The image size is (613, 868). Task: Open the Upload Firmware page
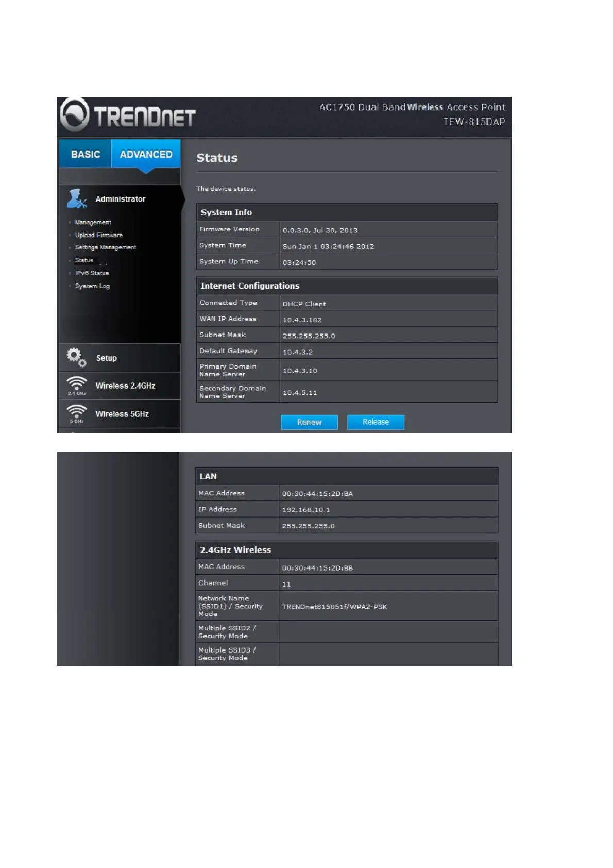coord(99,235)
